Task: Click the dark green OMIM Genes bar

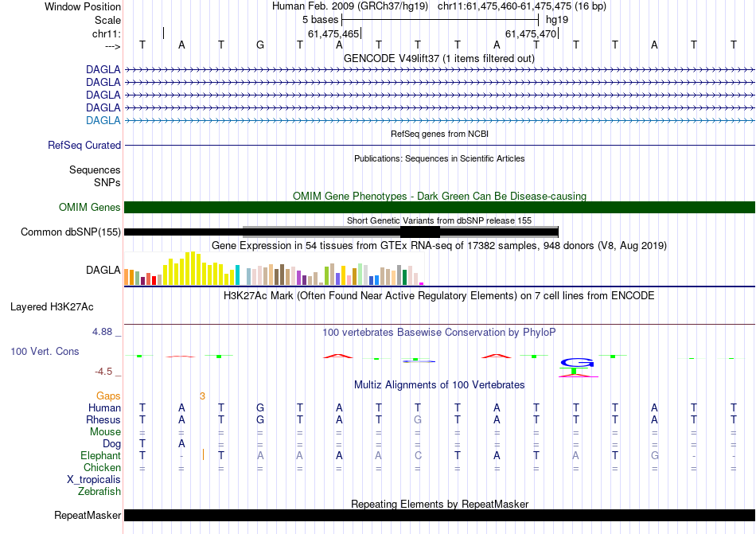Action: pos(440,207)
